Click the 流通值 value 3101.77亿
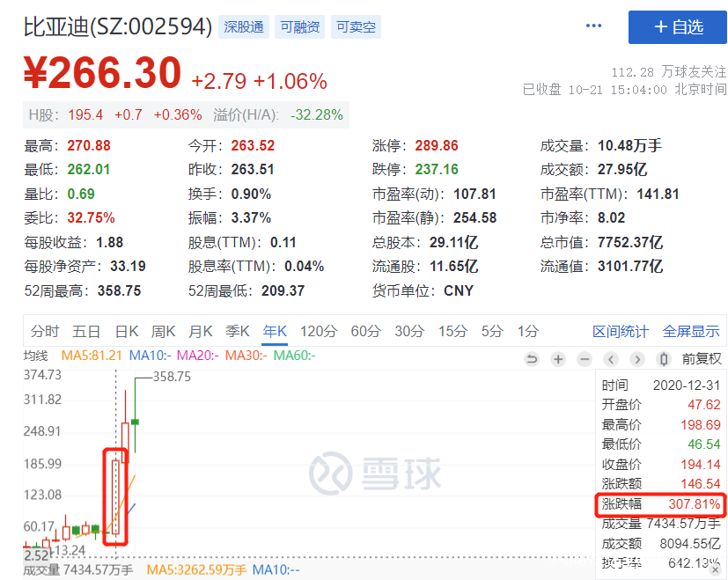Image resolution: width=728 pixels, height=580 pixels. pos(630,267)
